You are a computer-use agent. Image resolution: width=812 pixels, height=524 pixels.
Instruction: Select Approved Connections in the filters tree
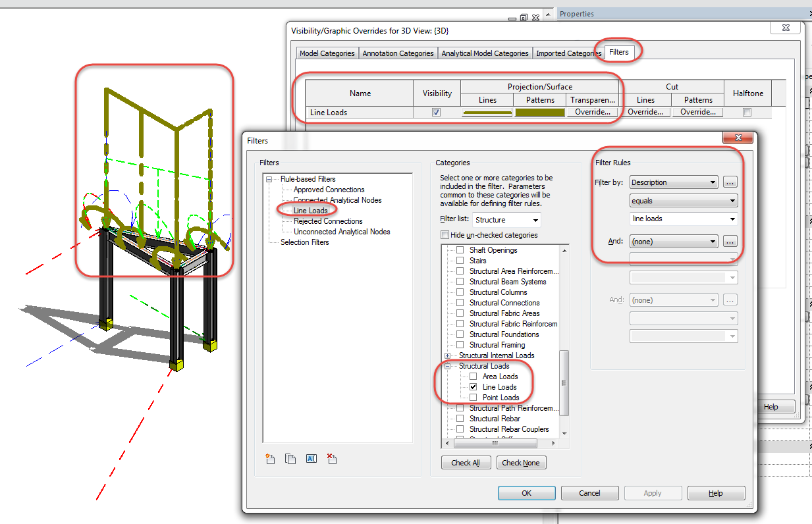click(328, 189)
